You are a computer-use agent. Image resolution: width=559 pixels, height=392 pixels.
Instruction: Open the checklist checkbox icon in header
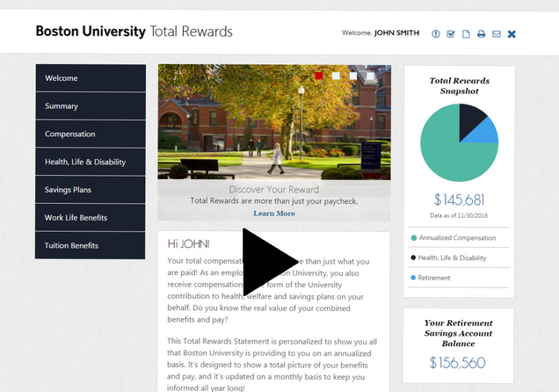tap(451, 34)
